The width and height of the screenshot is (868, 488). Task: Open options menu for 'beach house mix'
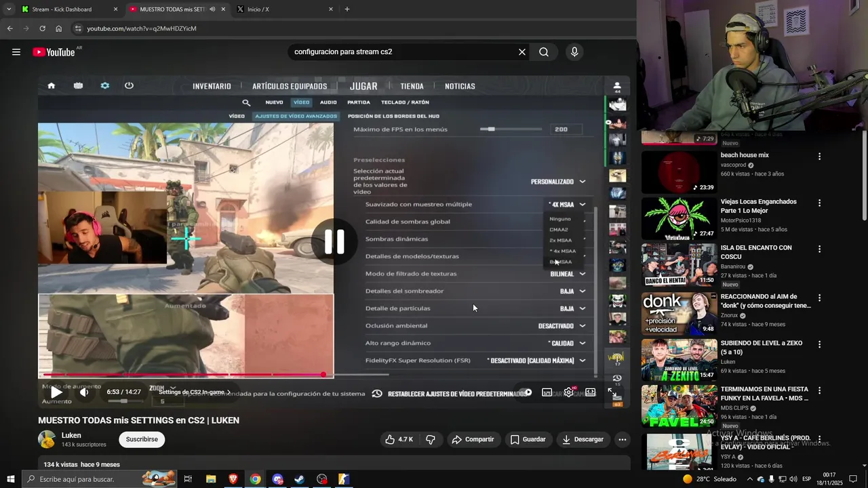pos(819,157)
